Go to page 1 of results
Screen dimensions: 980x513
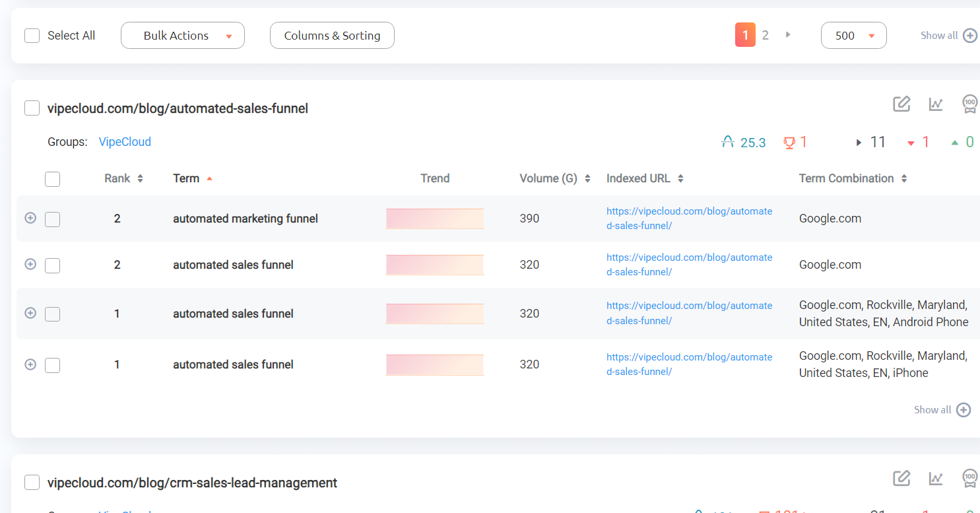(745, 35)
